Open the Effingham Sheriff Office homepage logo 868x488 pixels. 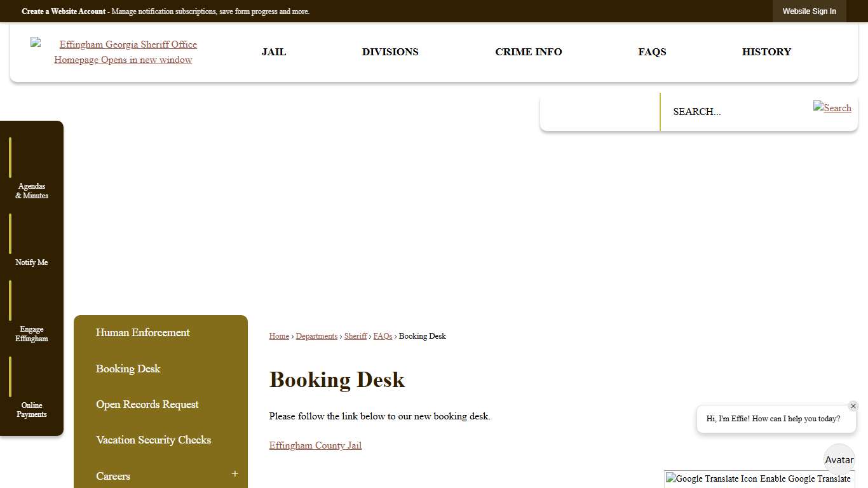click(x=123, y=51)
